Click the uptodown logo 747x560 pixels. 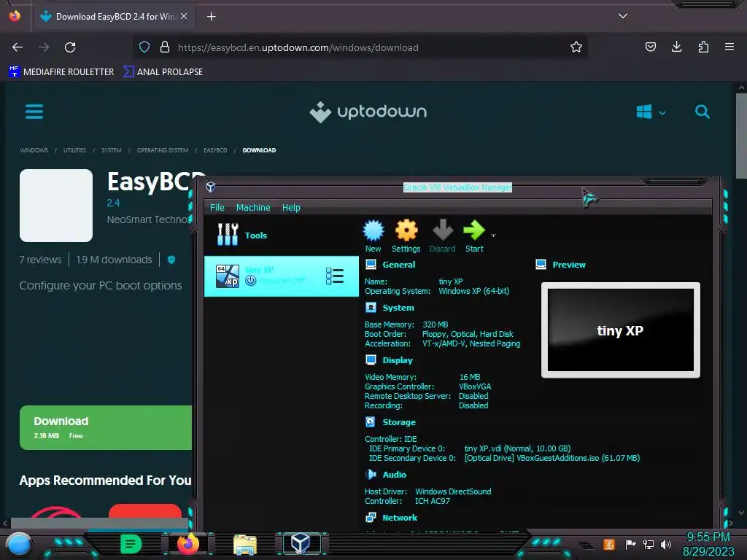[368, 112]
